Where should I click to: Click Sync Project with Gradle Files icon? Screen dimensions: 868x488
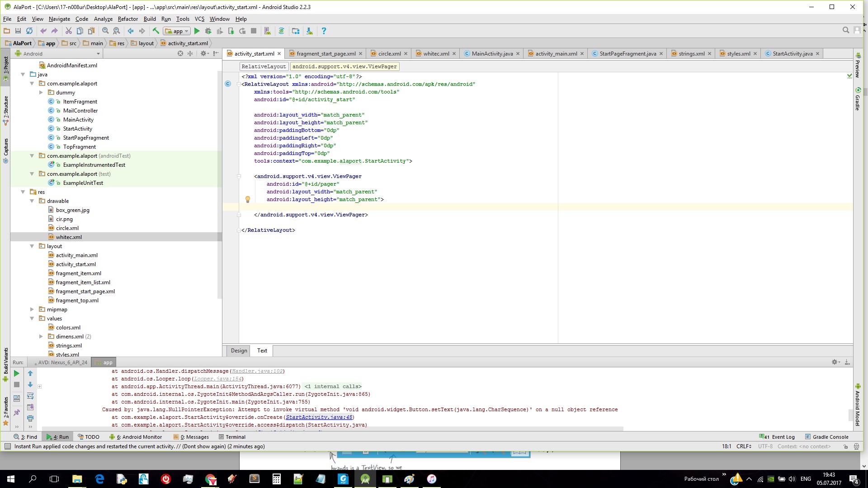click(281, 31)
